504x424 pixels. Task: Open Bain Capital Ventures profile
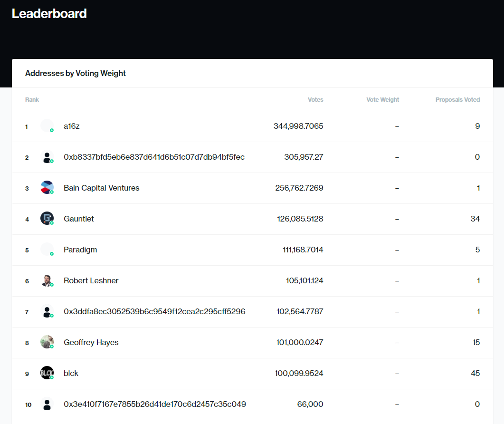[102, 188]
